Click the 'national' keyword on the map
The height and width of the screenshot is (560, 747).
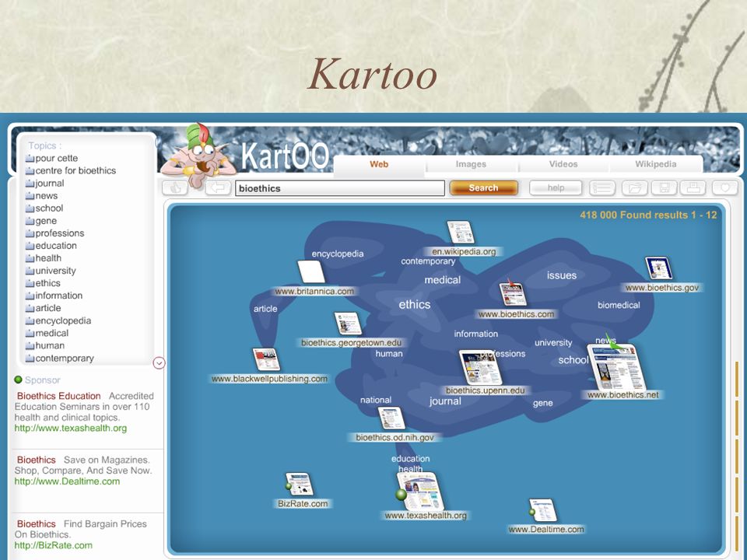[x=376, y=400]
